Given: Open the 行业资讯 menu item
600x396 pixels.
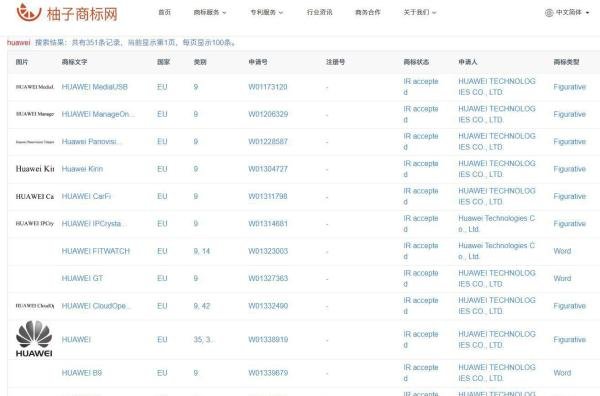Looking at the screenshot, I should click(320, 12).
